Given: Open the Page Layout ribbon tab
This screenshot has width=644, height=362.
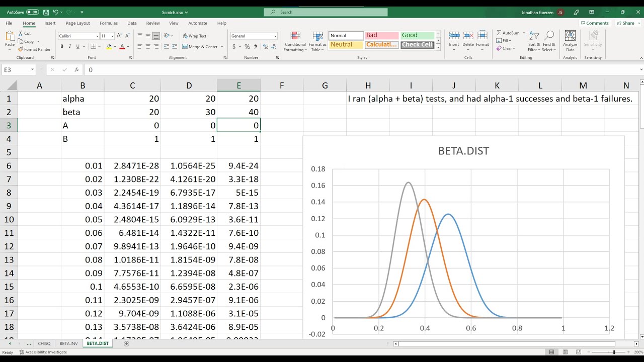Looking at the screenshot, I should pos(77,23).
